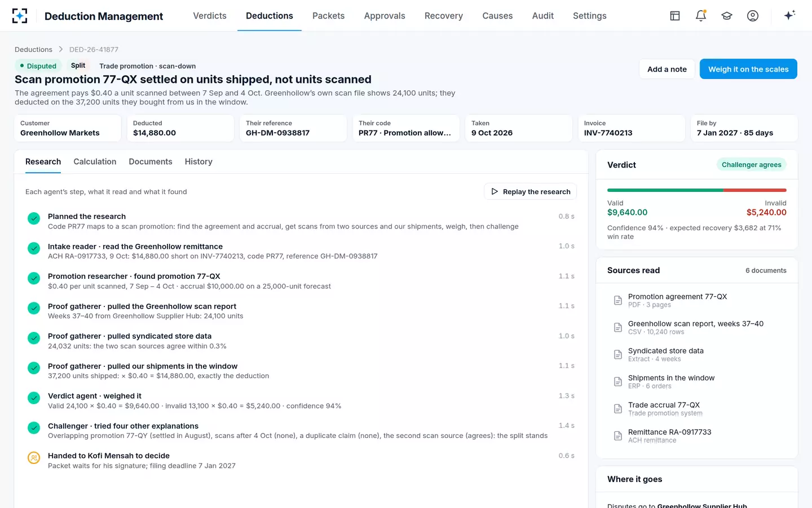Open the notifications bell
Image resolution: width=812 pixels, height=508 pixels.
pyautogui.click(x=701, y=16)
